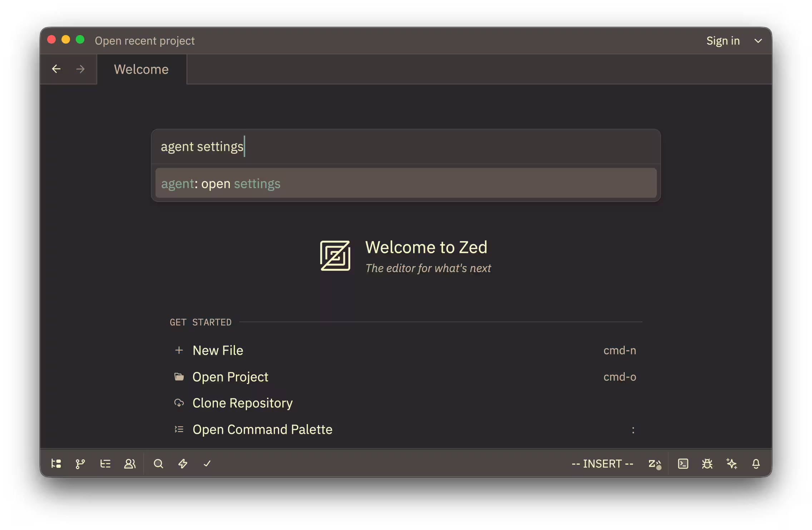Open the terminal panel icon
The height and width of the screenshot is (530, 812).
[683, 463]
